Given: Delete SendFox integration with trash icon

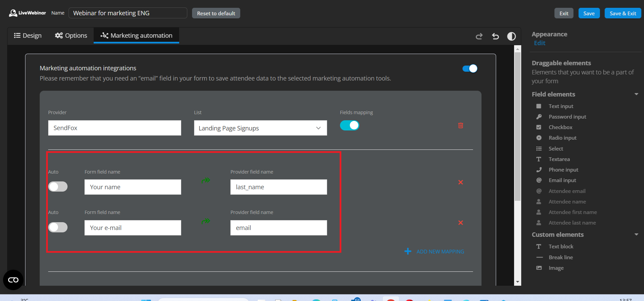Looking at the screenshot, I should tap(460, 125).
